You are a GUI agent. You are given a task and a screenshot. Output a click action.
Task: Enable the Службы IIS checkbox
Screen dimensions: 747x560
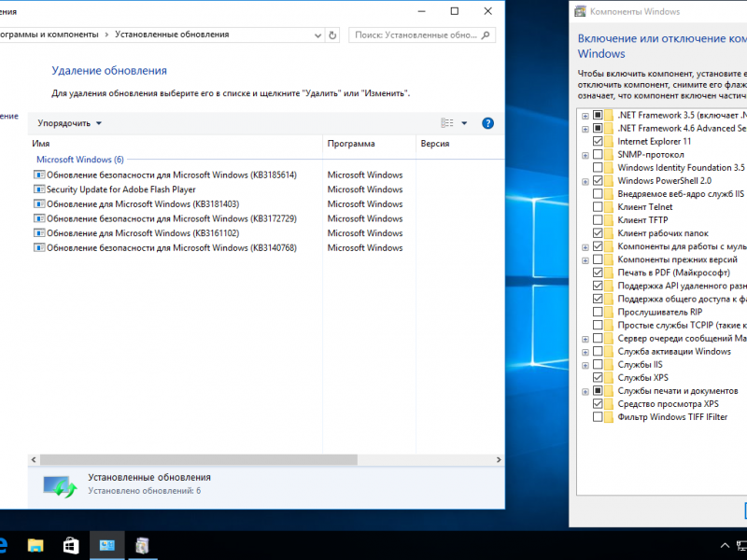tap(598, 364)
